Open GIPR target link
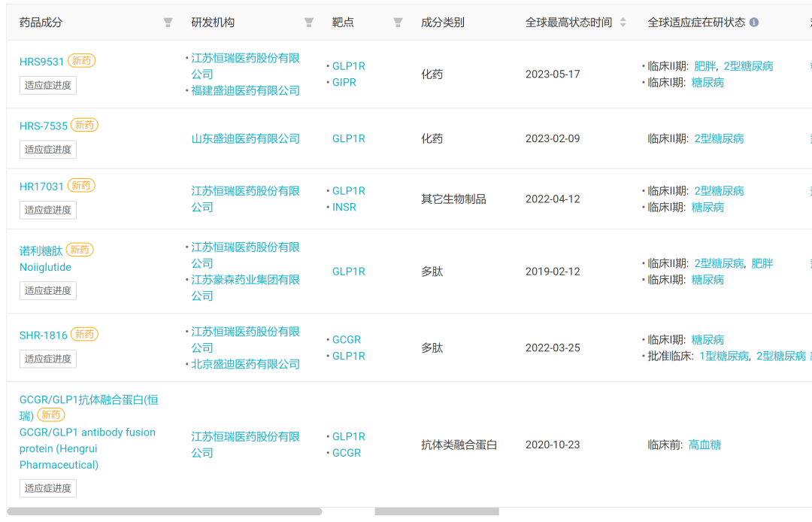 [x=344, y=82]
